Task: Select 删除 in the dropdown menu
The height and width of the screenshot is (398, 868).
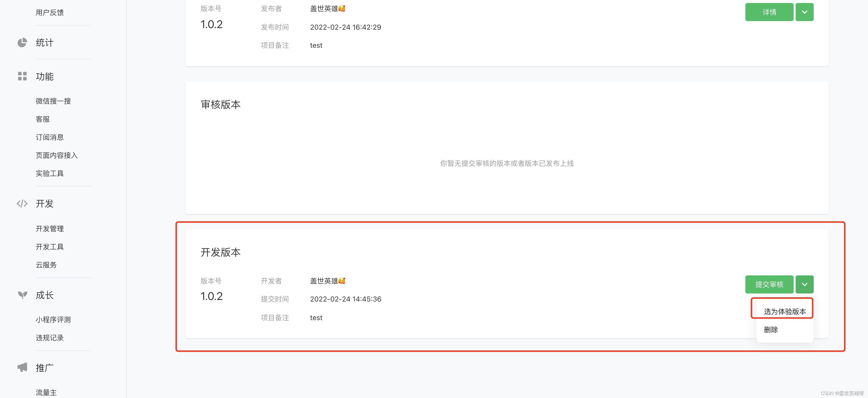Action: click(770, 330)
